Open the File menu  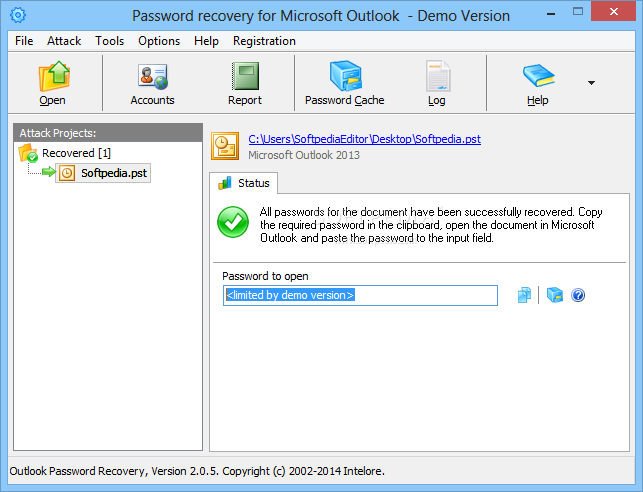24,41
